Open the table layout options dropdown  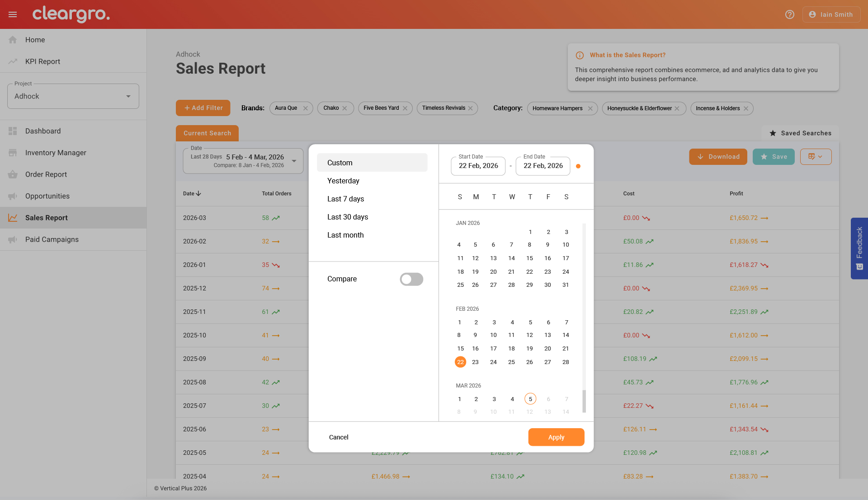click(x=816, y=157)
